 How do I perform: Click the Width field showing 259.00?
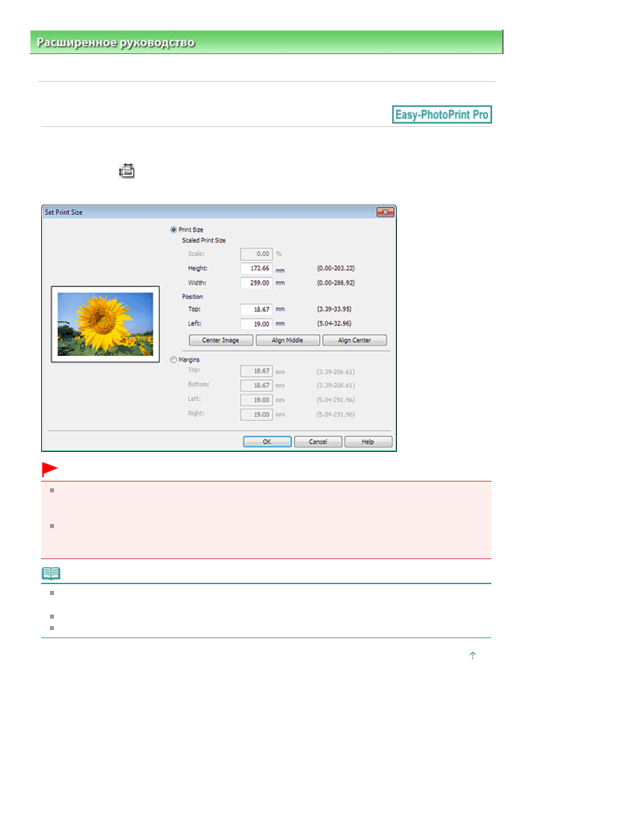(257, 283)
